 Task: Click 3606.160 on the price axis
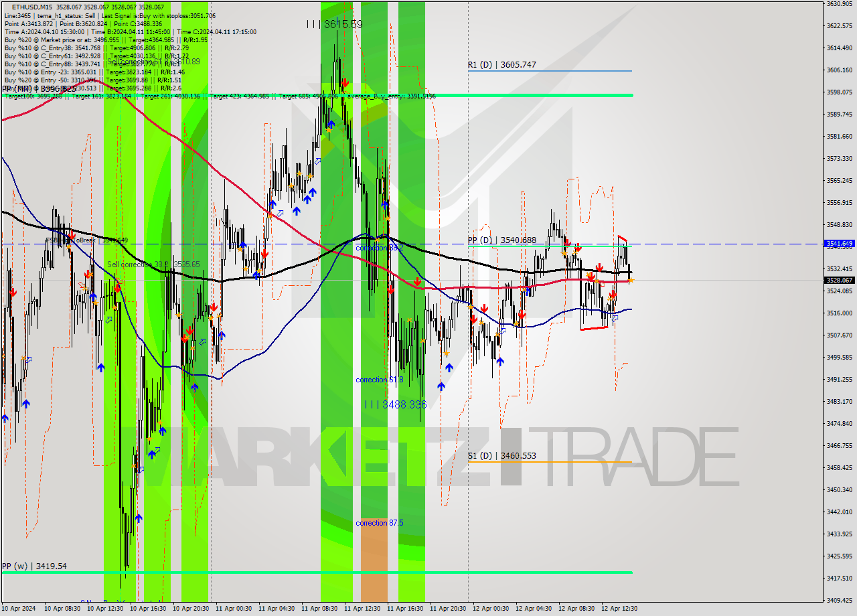(x=840, y=70)
